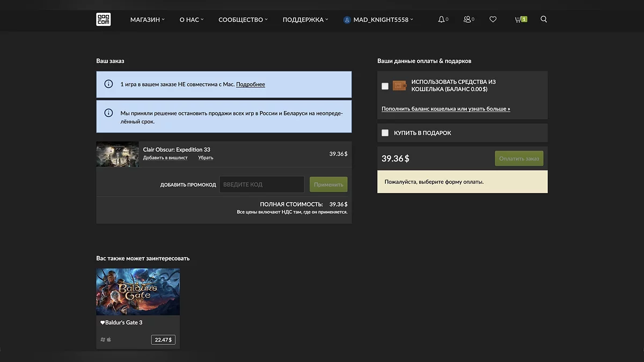
Task: Open the wishlist heart icon in header
Action: pyautogui.click(x=493, y=19)
